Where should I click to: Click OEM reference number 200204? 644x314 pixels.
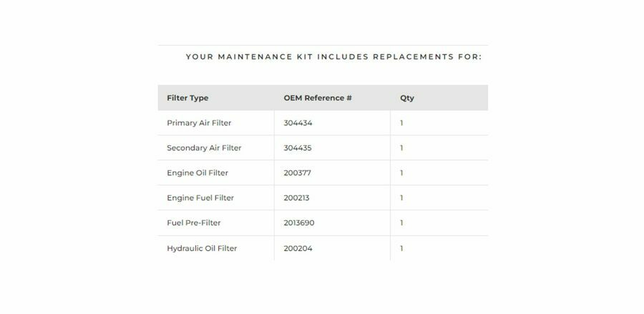pos(298,248)
